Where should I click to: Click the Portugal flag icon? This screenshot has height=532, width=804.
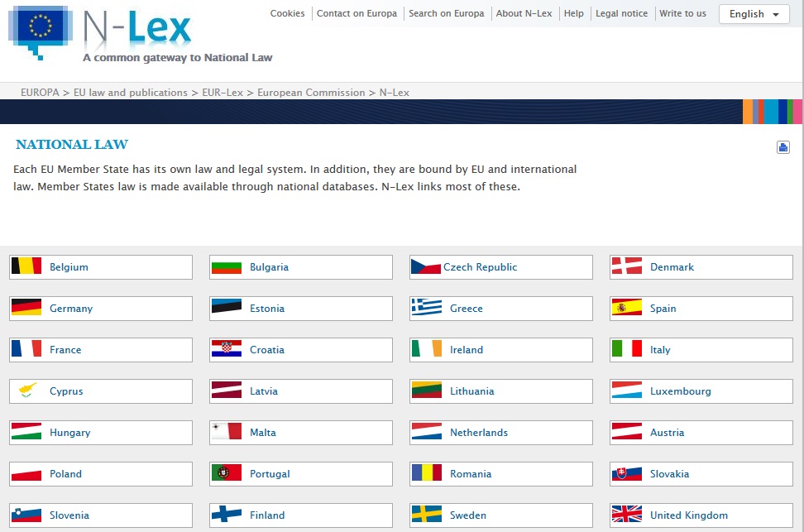coord(226,473)
